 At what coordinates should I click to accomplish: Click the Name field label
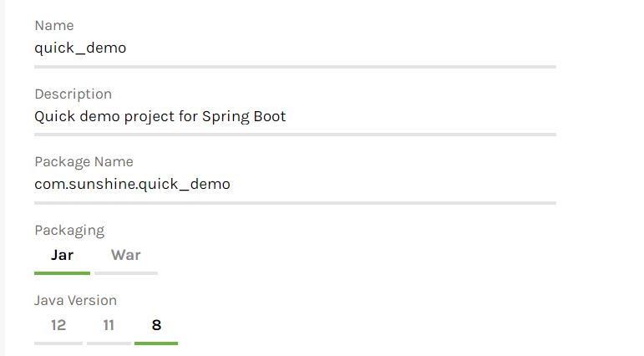click(x=54, y=26)
